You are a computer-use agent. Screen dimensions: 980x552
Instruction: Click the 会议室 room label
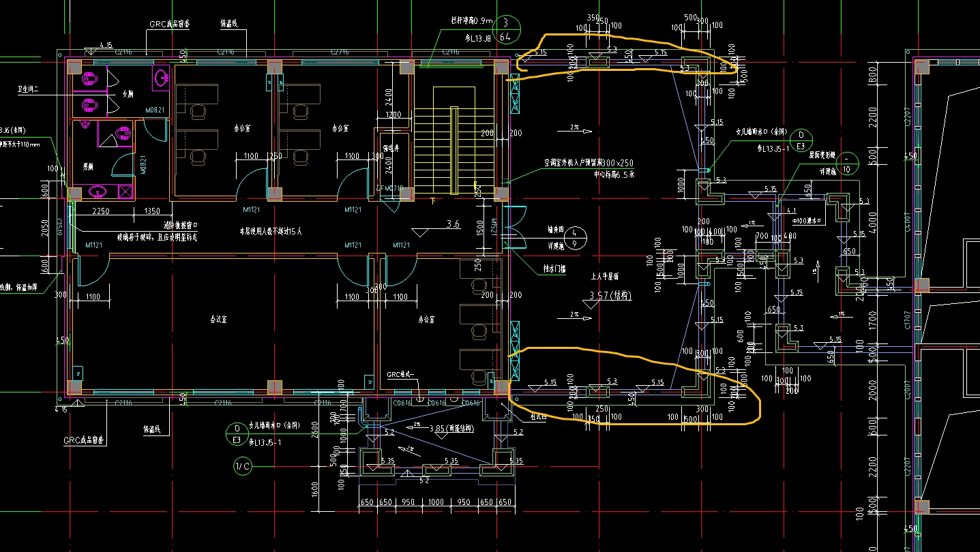coord(218,319)
